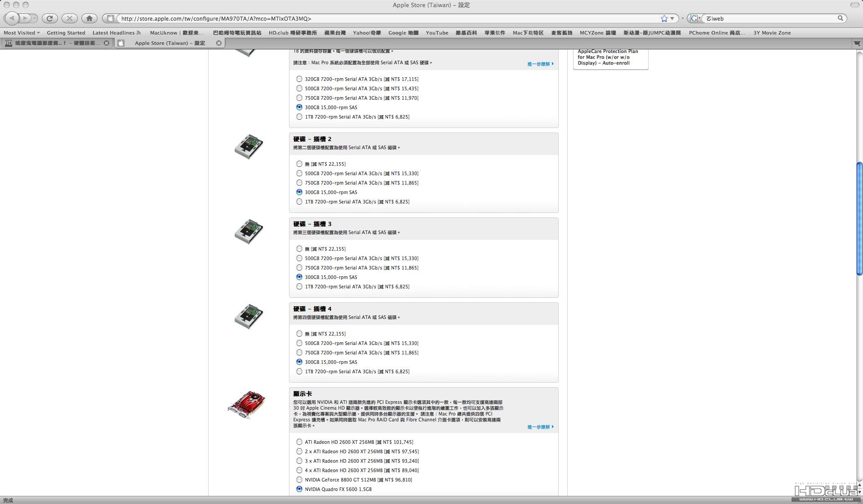Viewport: 863px width, 504px height.
Task: Open the MacUknow bookmark
Action: pos(177,33)
